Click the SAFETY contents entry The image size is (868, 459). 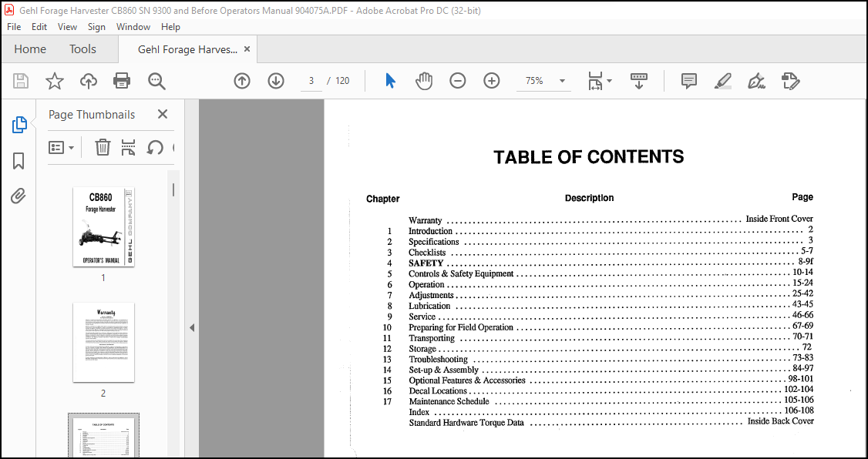click(x=426, y=263)
